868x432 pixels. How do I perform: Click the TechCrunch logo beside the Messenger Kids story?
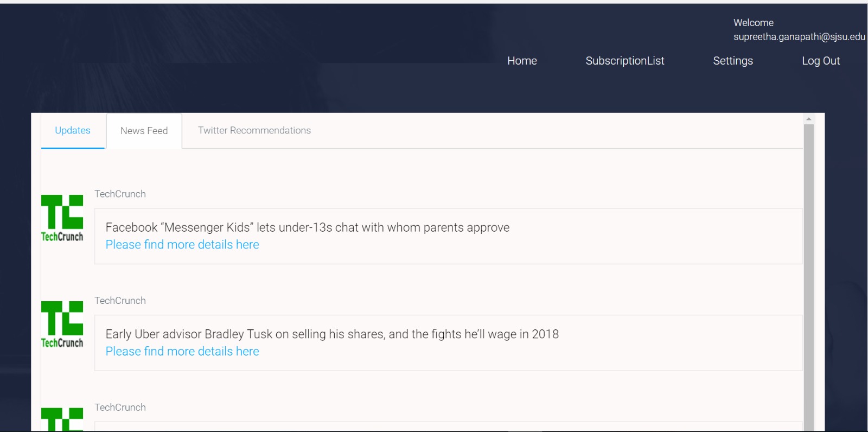(x=62, y=218)
